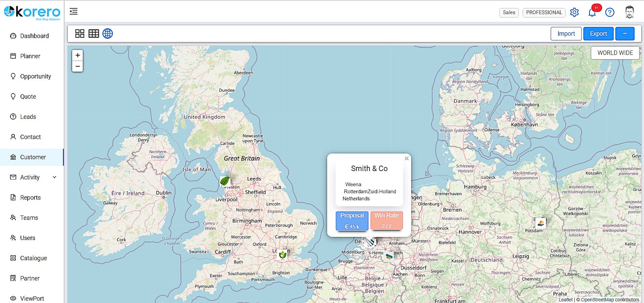
Task: Click the Activity envelope icon
Action: pyautogui.click(x=13, y=177)
